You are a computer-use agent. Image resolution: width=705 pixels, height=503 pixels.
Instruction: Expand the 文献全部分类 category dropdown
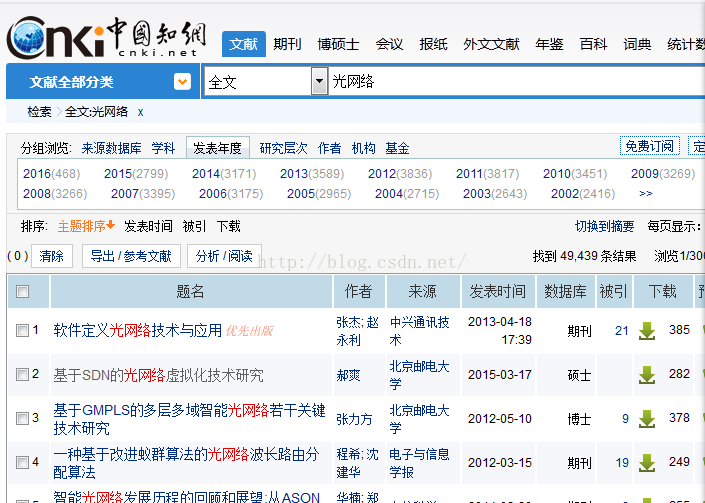(182, 82)
